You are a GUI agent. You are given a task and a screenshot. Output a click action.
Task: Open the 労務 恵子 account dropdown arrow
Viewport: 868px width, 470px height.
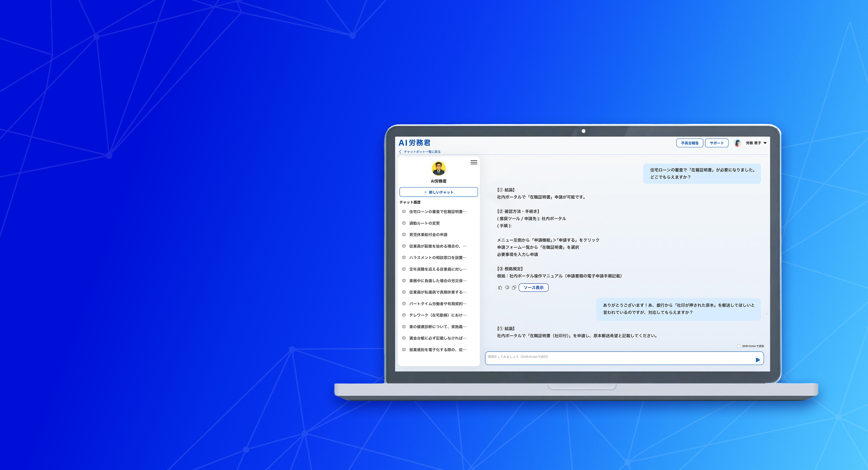pos(765,143)
